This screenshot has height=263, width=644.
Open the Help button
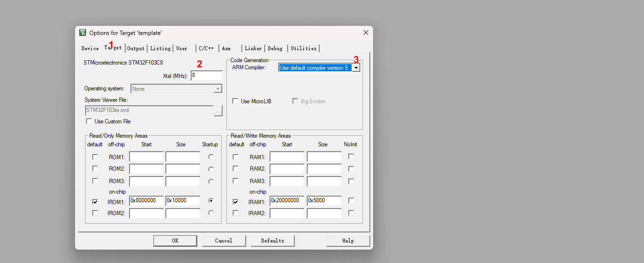click(348, 241)
